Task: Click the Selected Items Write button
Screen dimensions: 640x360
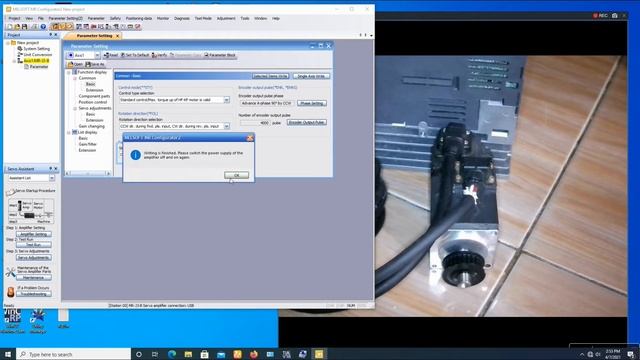Action: [x=270, y=76]
